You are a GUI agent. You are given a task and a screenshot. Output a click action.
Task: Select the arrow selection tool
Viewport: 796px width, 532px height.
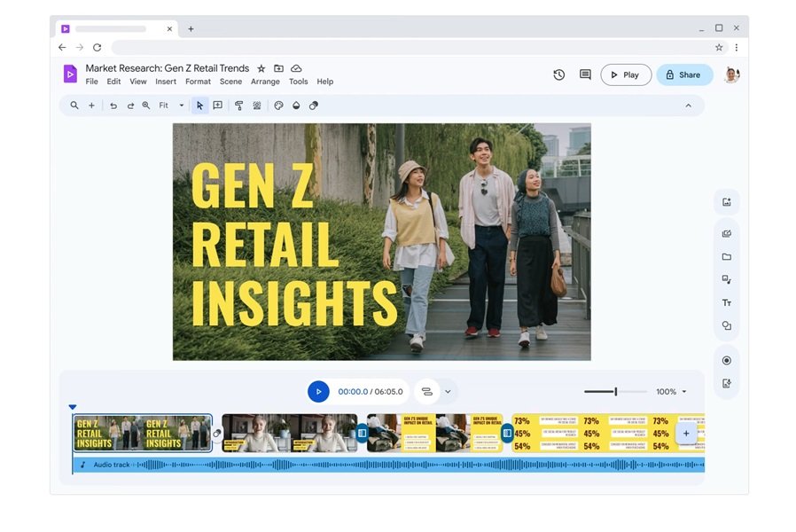coord(199,105)
